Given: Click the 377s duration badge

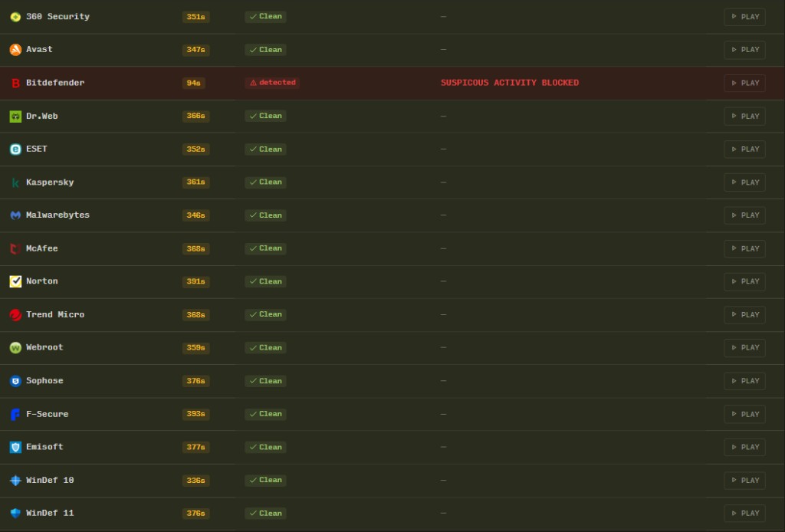Looking at the screenshot, I should (195, 447).
